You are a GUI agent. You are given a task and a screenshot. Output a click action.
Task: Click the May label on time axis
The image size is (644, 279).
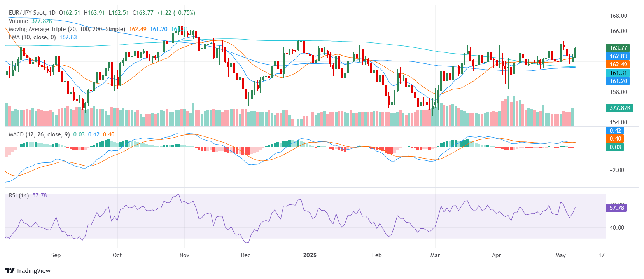tap(560, 255)
